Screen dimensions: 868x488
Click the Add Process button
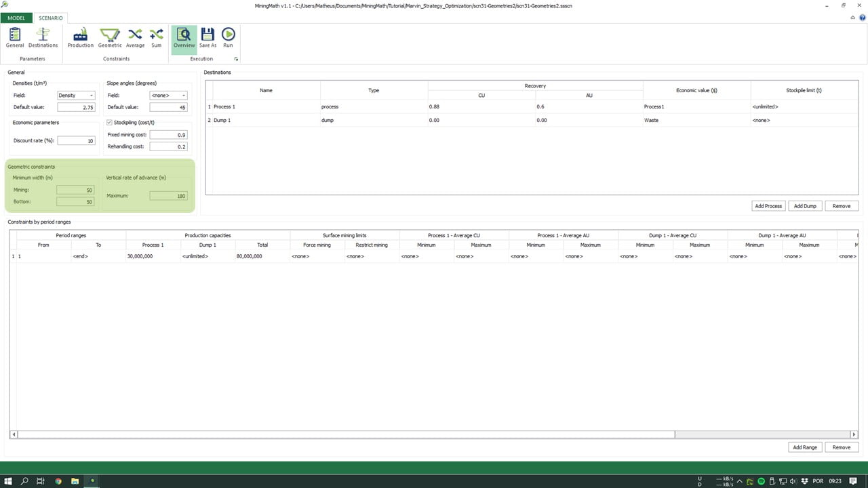[x=768, y=205]
